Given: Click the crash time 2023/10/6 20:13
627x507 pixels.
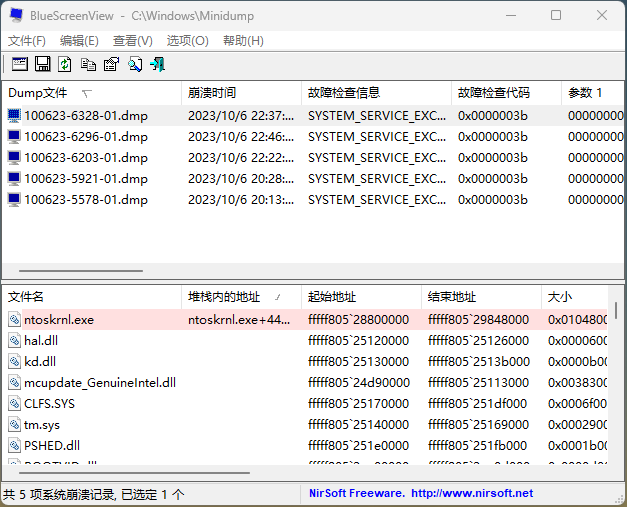Looking at the screenshot, I should [241, 200].
